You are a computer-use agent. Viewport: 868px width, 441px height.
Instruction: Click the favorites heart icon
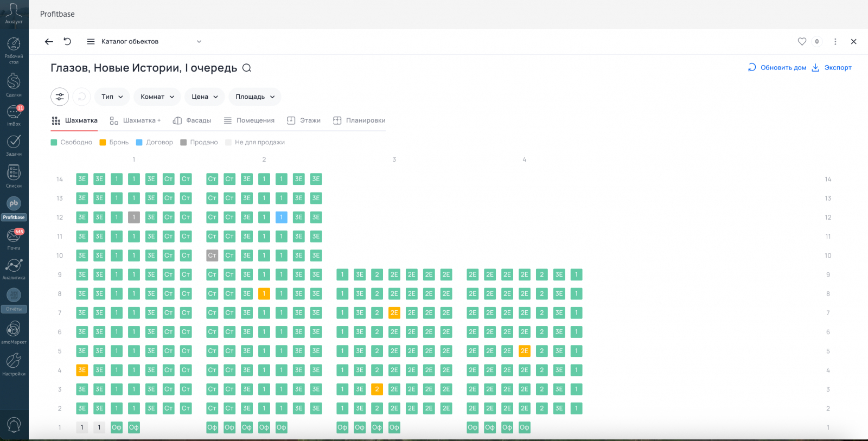802,42
